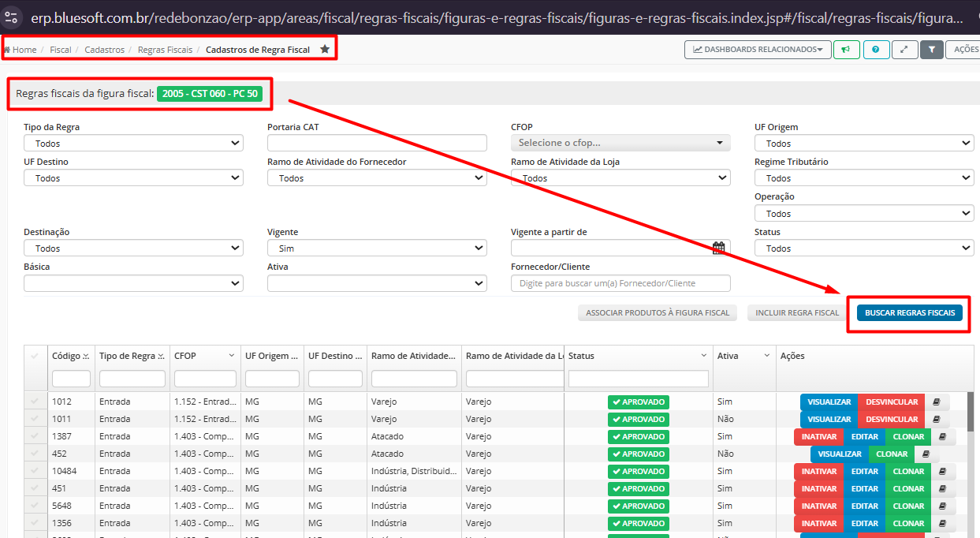
Task: Navigate to Regras Fiscais breadcrumb item
Action: click(x=165, y=50)
